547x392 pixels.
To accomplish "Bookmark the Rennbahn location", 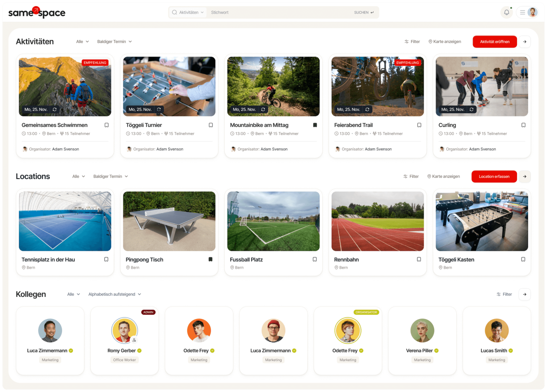I will point(419,259).
